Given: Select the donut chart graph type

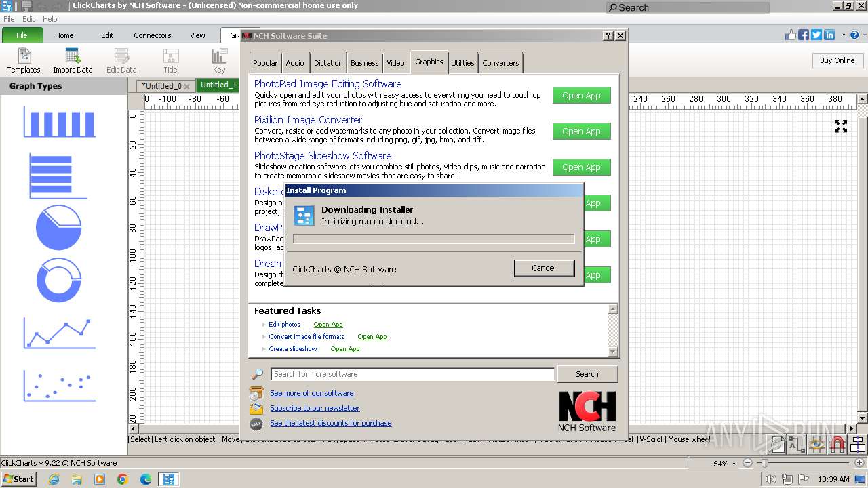Looking at the screenshot, I should pyautogui.click(x=58, y=280).
